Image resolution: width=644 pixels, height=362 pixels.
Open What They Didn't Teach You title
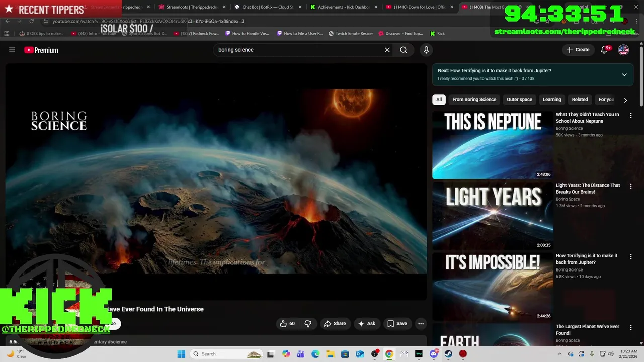(x=587, y=118)
